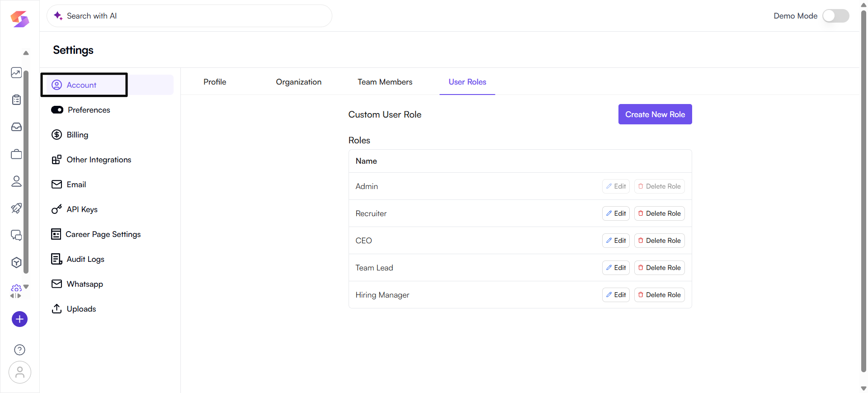Toggle the Demo Mode switch
The width and height of the screenshot is (868, 393).
[x=835, y=16]
